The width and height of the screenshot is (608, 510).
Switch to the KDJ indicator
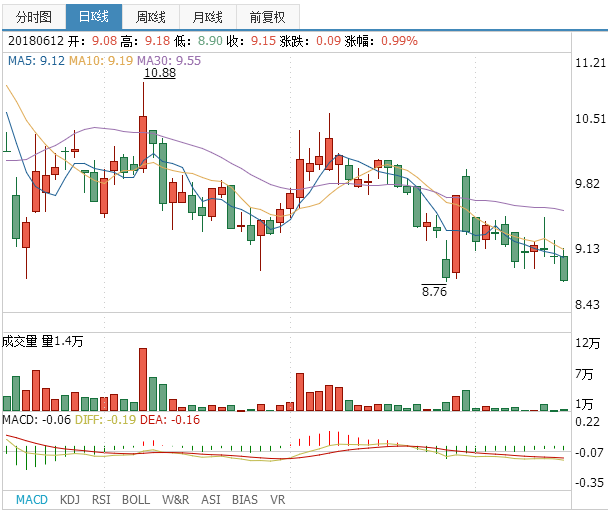(x=70, y=500)
